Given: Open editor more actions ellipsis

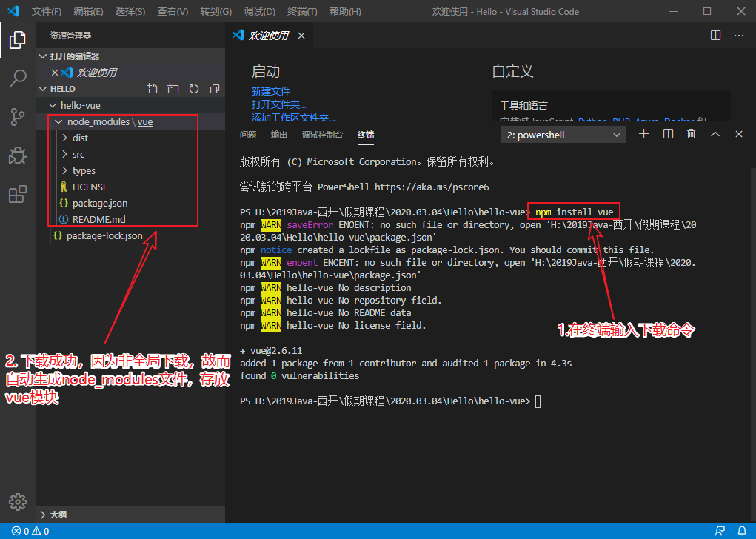Looking at the screenshot, I should (x=739, y=36).
